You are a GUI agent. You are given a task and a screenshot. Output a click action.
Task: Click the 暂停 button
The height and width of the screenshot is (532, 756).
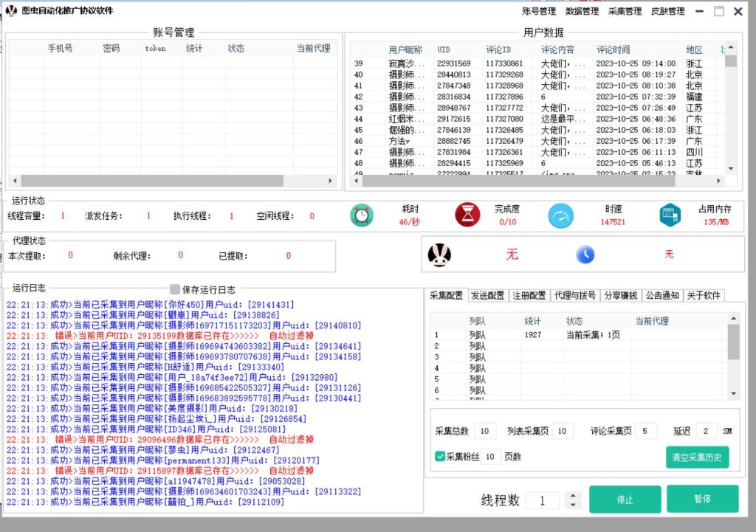702,499
